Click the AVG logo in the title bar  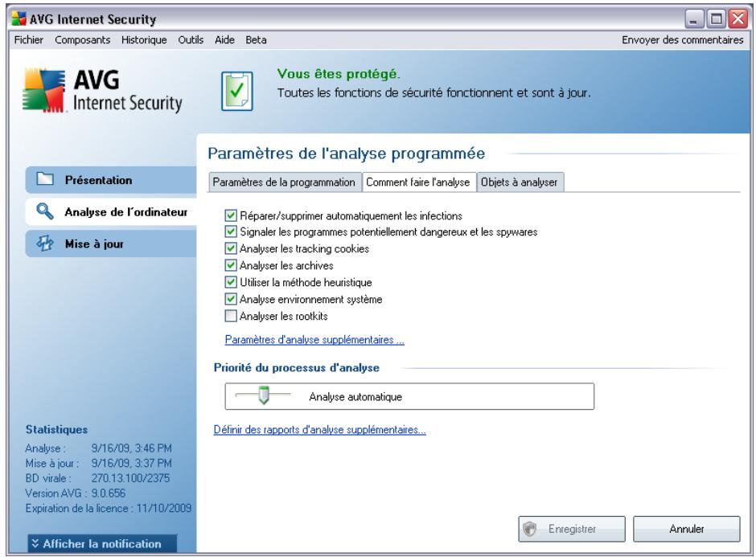[x=18, y=18]
